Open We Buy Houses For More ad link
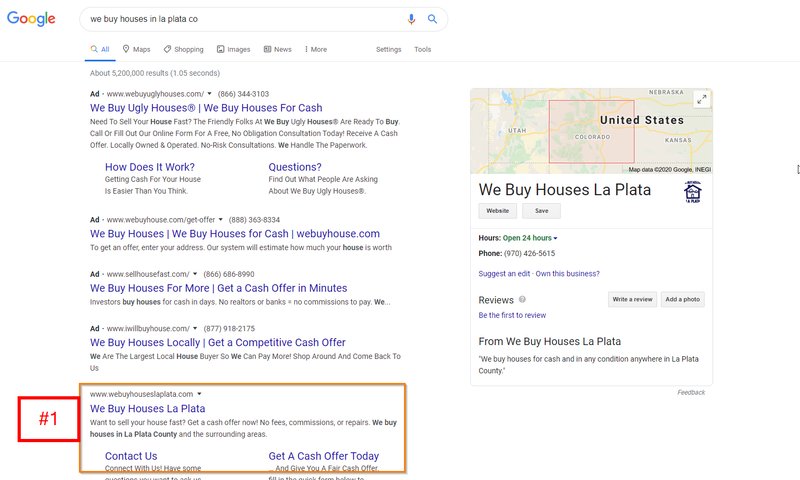 point(218,288)
